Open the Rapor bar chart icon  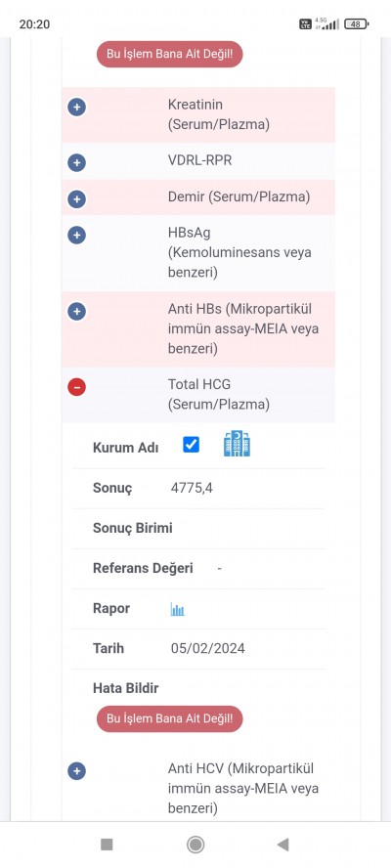point(177,610)
